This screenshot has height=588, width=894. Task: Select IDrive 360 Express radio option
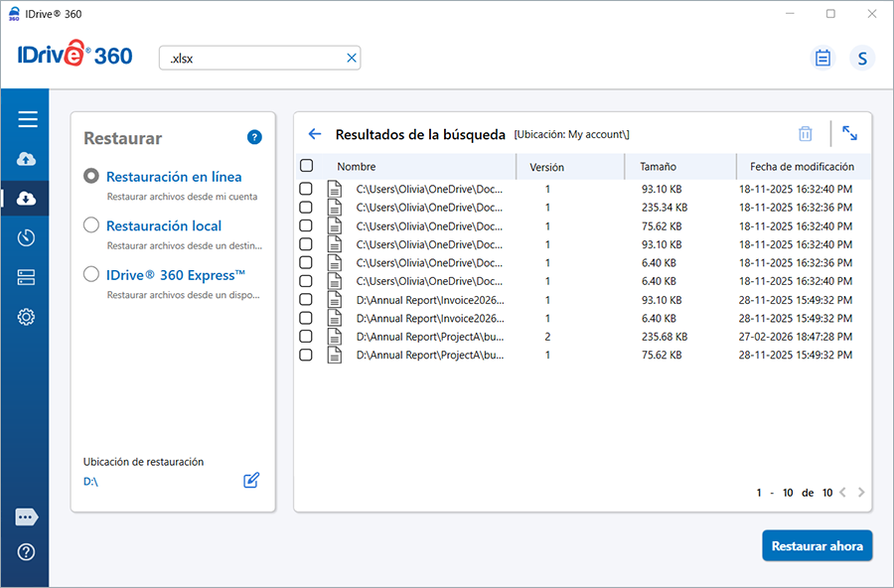[91, 275]
